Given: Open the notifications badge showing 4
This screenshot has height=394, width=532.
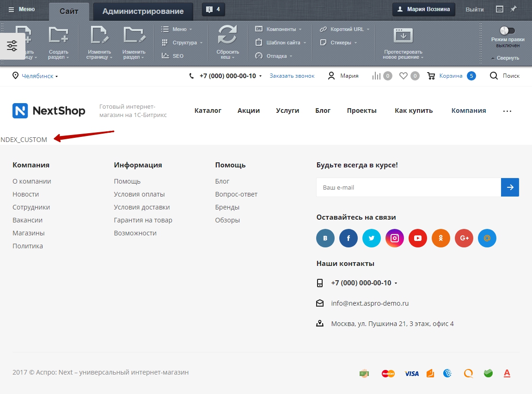Looking at the screenshot, I should pos(213,9).
